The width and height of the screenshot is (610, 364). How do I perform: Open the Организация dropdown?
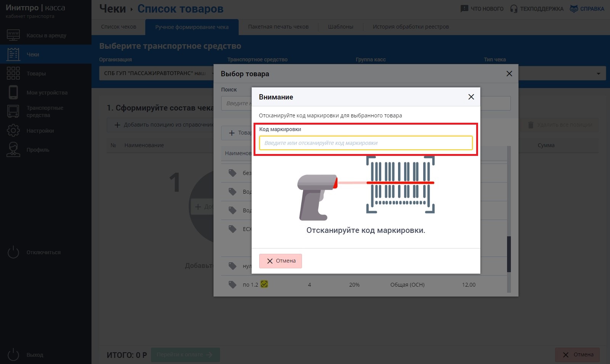tap(157, 73)
